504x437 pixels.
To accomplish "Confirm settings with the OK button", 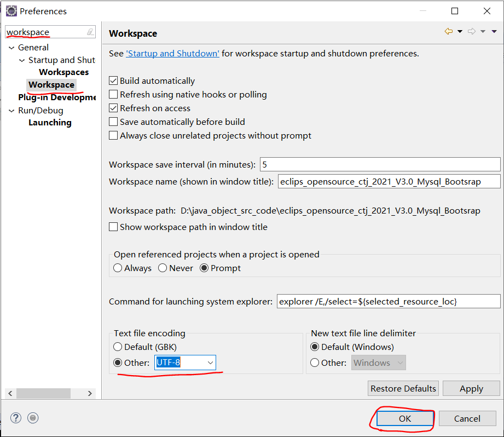I will [405, 418].
